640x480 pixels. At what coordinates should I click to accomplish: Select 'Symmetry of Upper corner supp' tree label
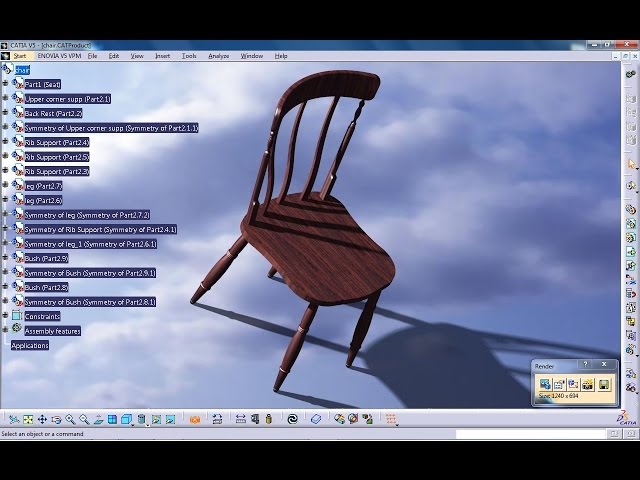111,128
